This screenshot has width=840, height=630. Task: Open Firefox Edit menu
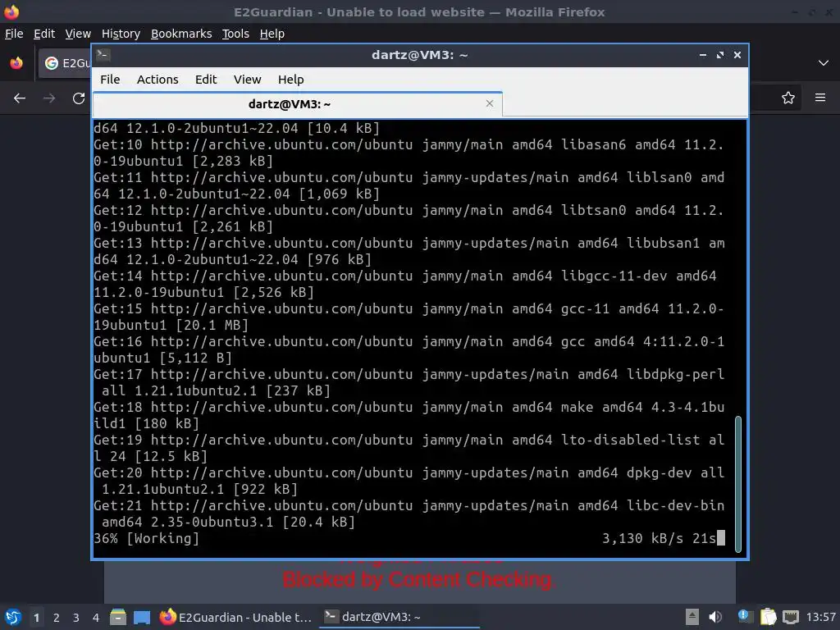[44, 34]
